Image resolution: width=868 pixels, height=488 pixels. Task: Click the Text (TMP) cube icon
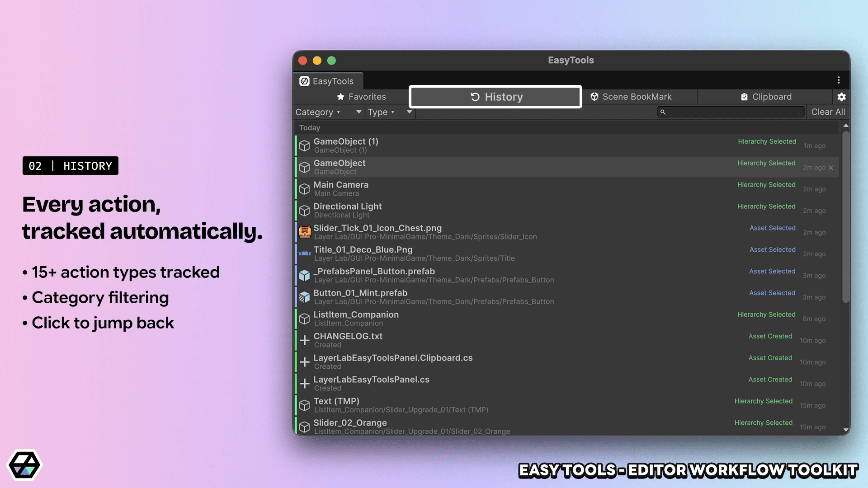pyautogui.click(x=305, y=405)
